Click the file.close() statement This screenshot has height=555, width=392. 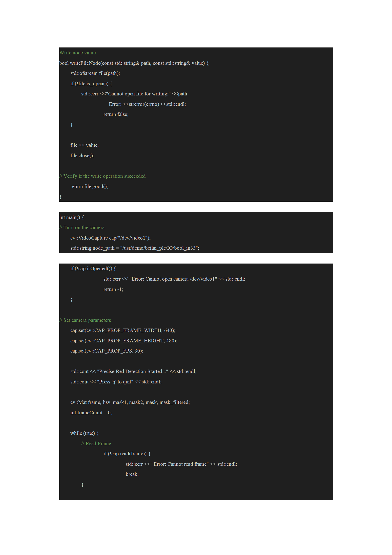pyautogui.click(x=82, y=155)
